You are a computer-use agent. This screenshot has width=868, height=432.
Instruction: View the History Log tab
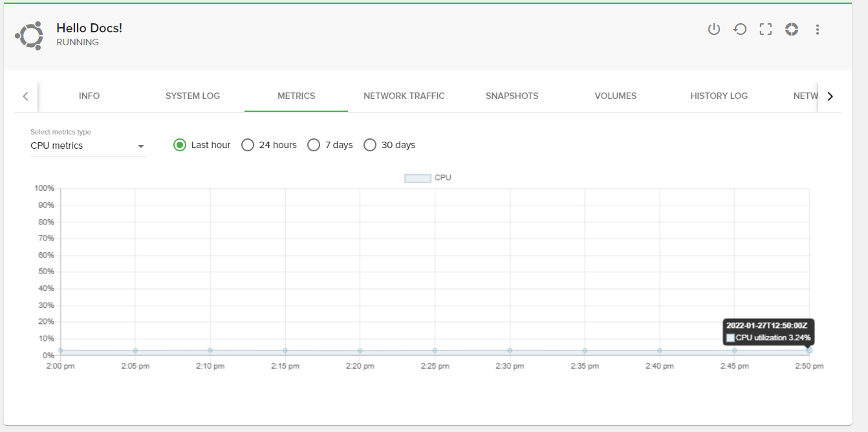(x=719, y=96)
